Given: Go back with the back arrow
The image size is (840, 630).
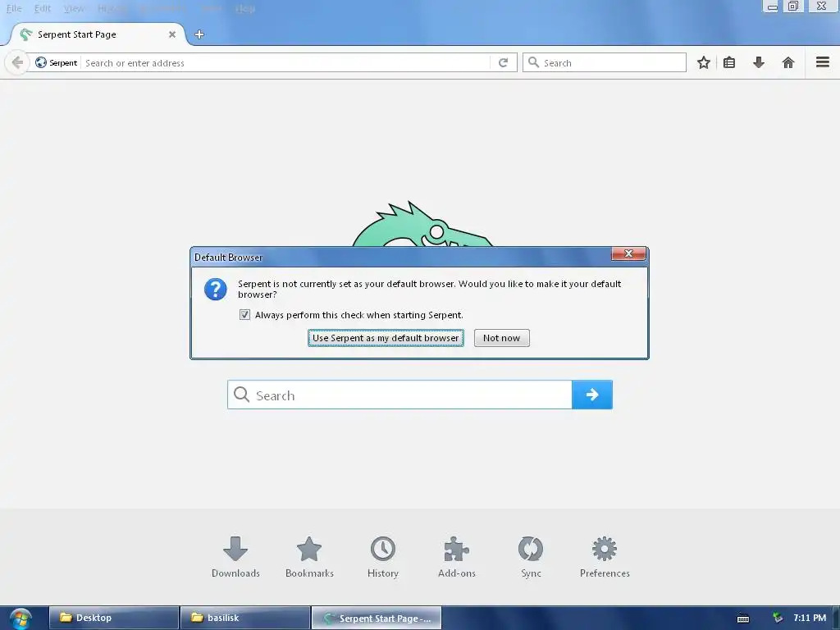Looking at the screenshot, I should [17, 62].
